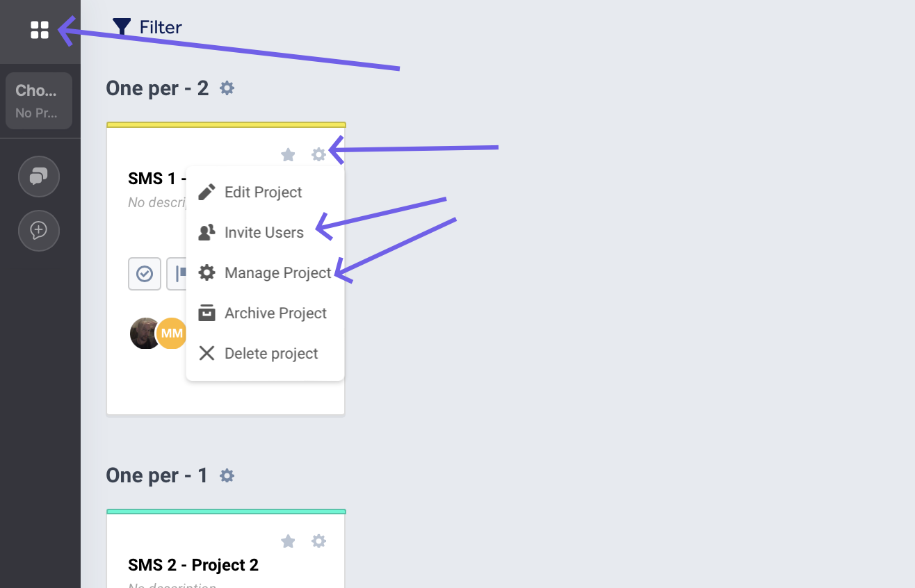
Task: Click the new chat plus bubble icon
Action: tap(39, 230)
